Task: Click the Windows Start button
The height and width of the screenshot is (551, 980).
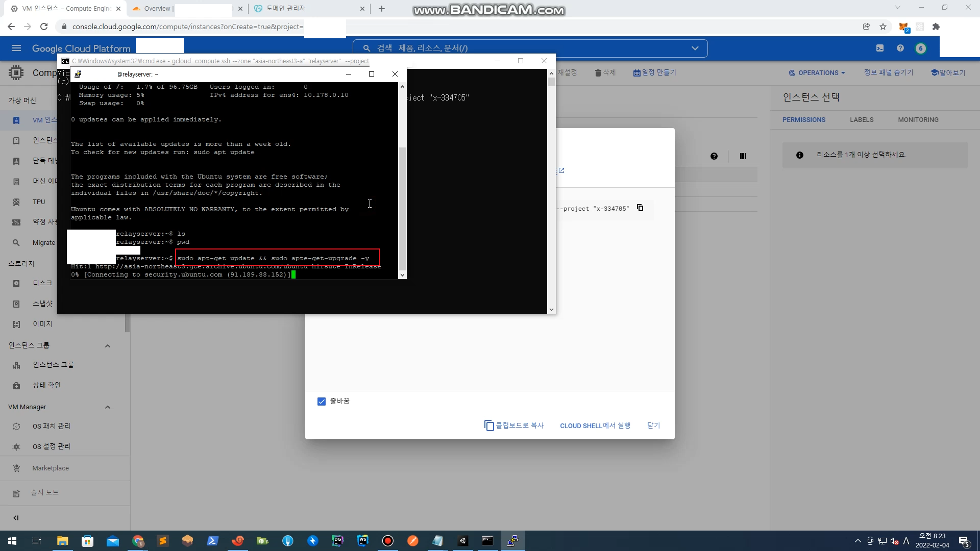Action: tap(12, 541)
